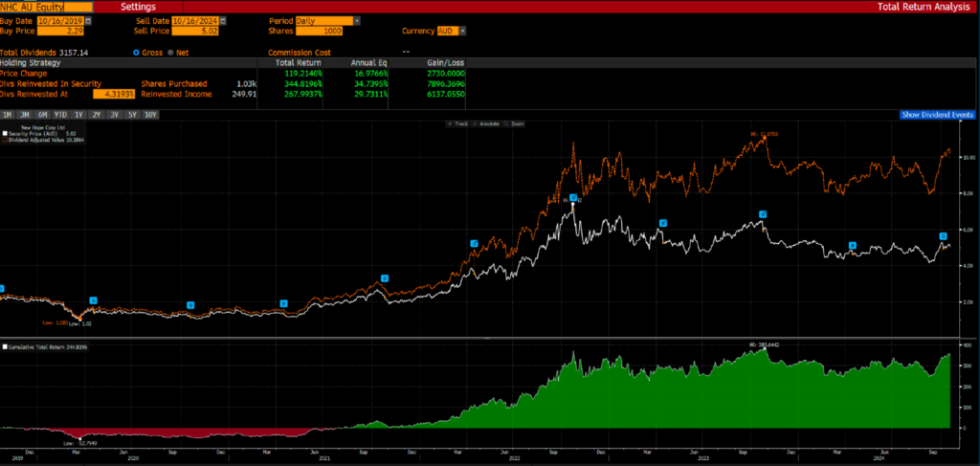980x466 pixels.
Task: Open the Settings menu
Action: (x=138, y=7)
